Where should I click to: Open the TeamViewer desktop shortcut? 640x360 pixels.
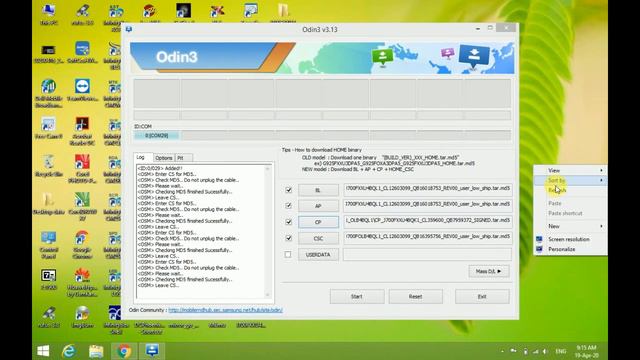pyautogui.click(x=82, y=90)
